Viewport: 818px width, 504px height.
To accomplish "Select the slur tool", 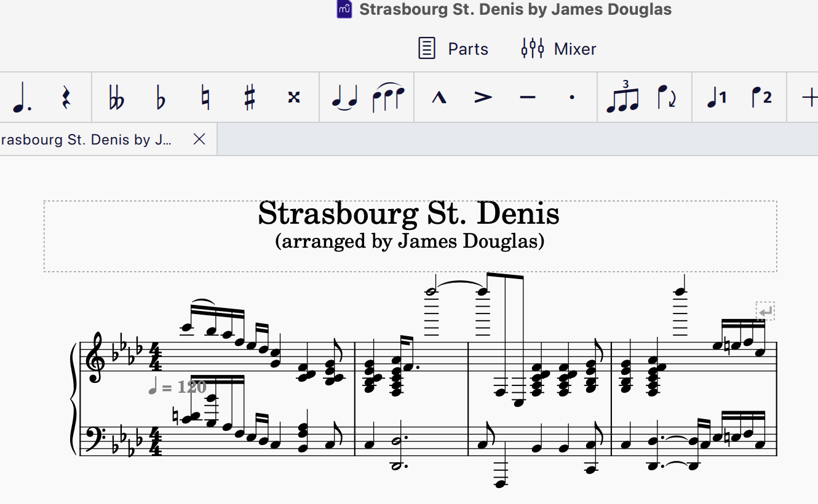I will point(389,97).
